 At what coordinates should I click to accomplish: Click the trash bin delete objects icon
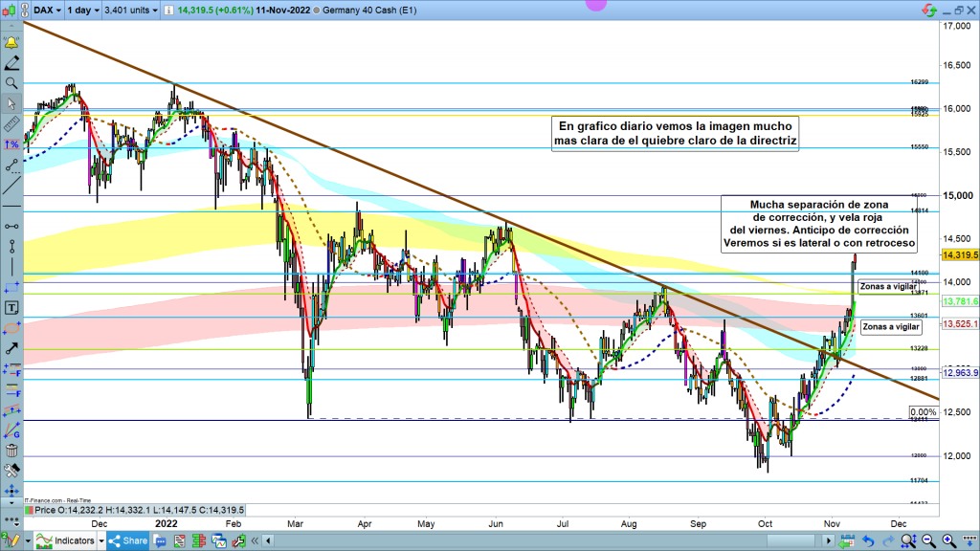[11, 451]
